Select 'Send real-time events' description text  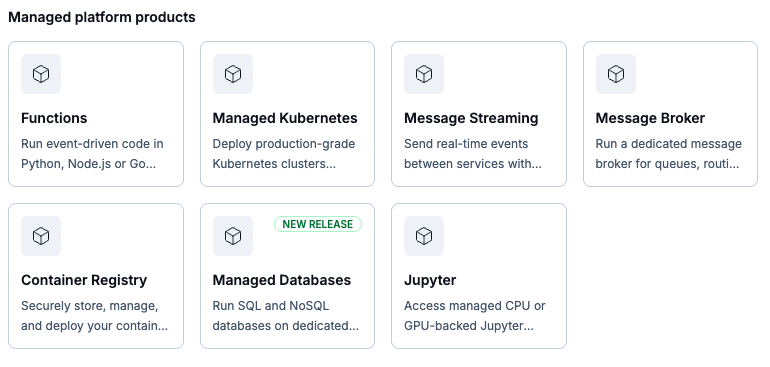(x=466, y=144)
